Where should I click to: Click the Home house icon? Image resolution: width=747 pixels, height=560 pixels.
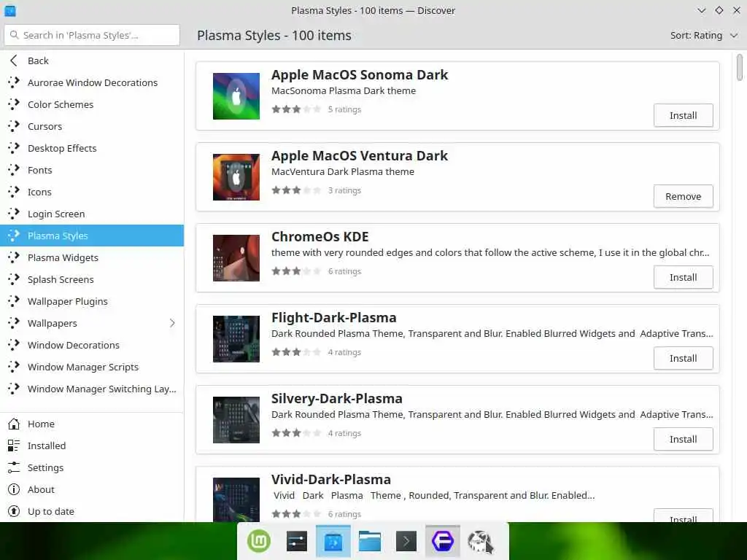pyautogui.click(x=14, y=424)
